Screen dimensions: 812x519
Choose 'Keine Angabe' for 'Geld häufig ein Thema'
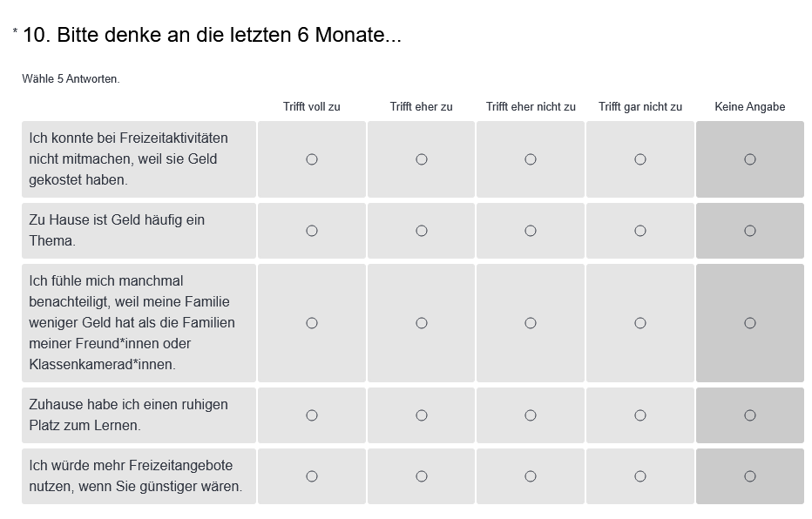click(750, 231)
